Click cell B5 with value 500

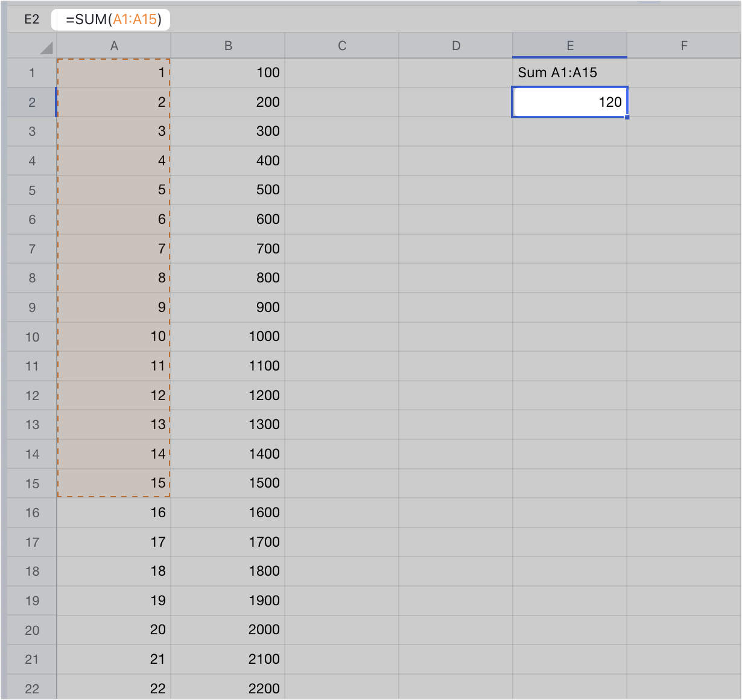(228, 190)
